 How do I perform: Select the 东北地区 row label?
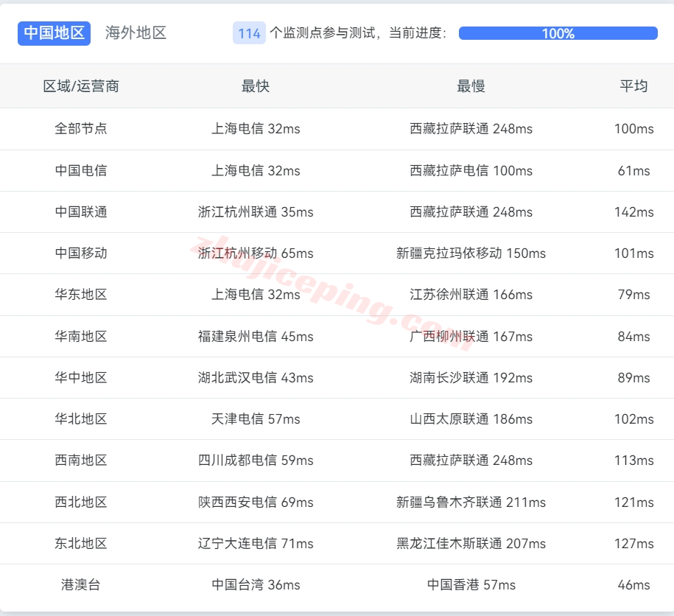tap(81, 543)
